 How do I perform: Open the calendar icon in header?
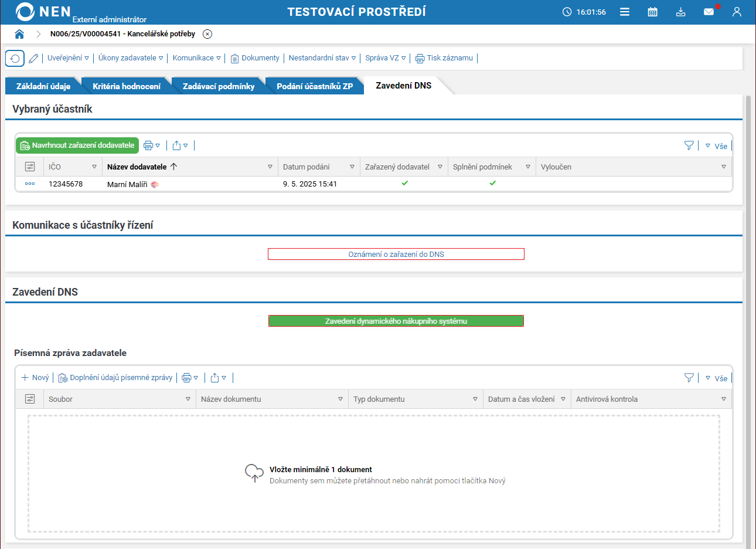tap(652, 12)
